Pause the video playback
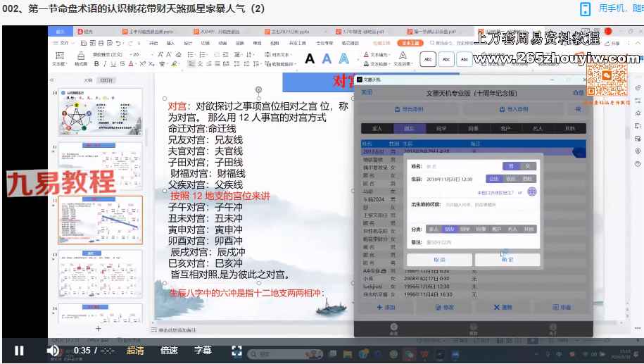The image size is (644, 364). pyautogui.click(x=19, y=350)
